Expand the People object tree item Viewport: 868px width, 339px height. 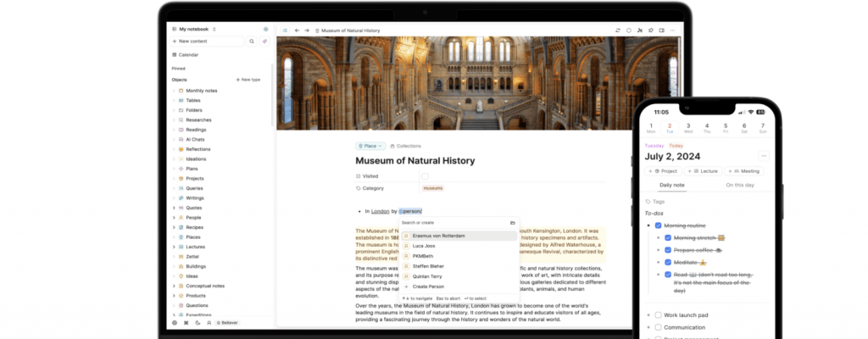[174, 218]
